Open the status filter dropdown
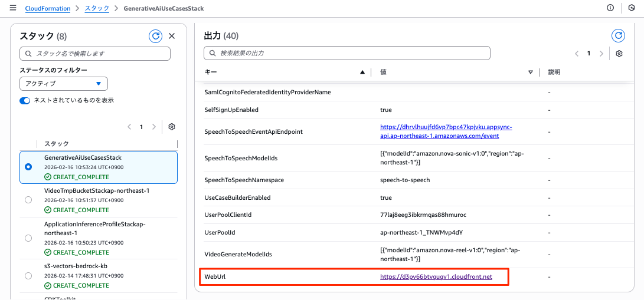The image size is (644, 300). coord(64,84)
